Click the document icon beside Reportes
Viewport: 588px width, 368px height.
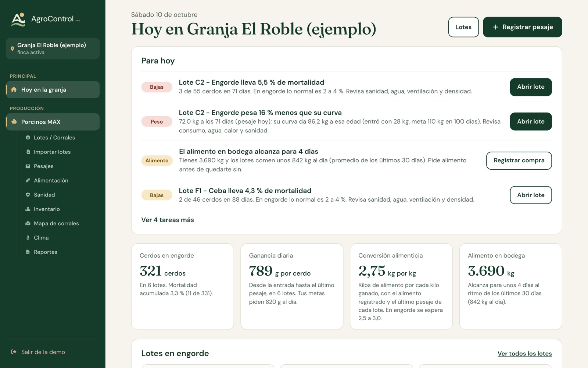pos(28,252)
